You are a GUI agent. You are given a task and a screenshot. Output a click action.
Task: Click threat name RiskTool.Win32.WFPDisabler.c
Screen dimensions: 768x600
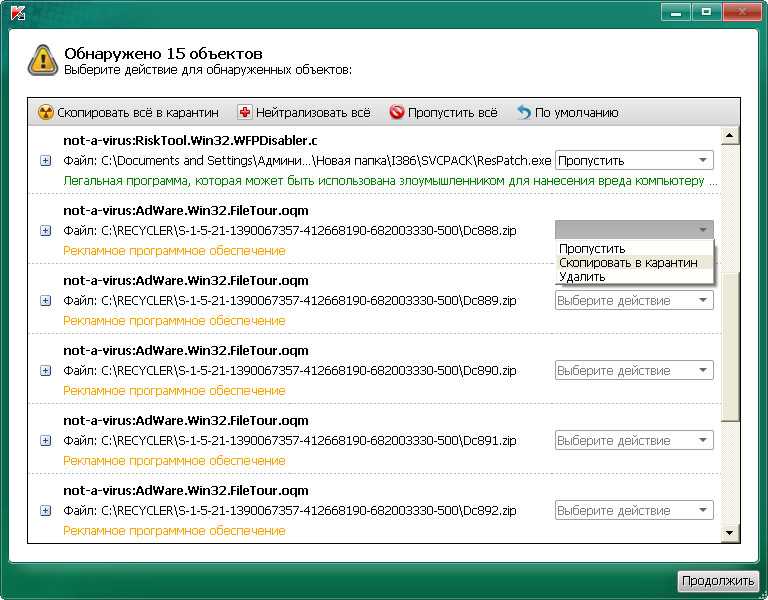[x=191, y=141]
